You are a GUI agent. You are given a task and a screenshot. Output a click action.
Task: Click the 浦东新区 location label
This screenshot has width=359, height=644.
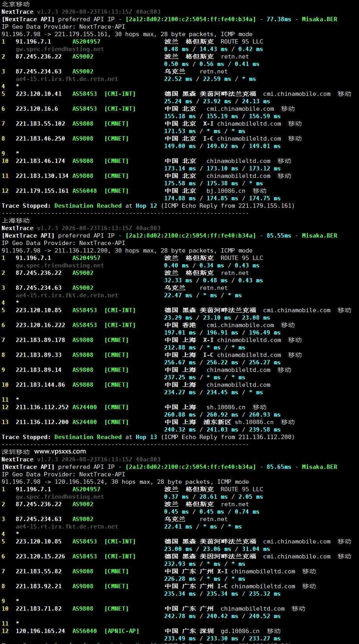pos(217,422)
